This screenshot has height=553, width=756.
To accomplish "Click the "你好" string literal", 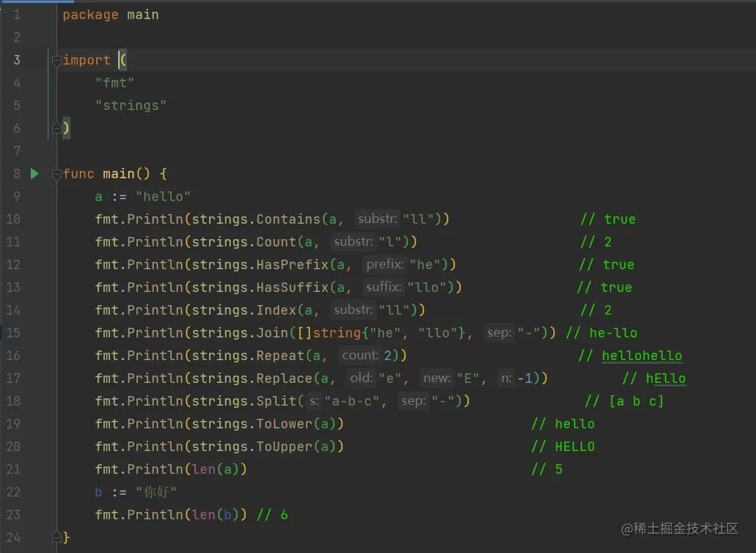I will point(156,492).
